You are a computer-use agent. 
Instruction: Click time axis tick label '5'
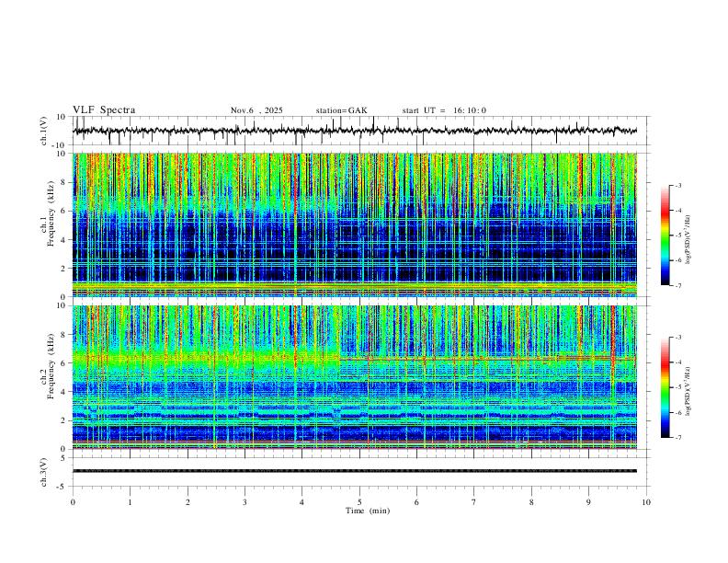click(359, 502)
